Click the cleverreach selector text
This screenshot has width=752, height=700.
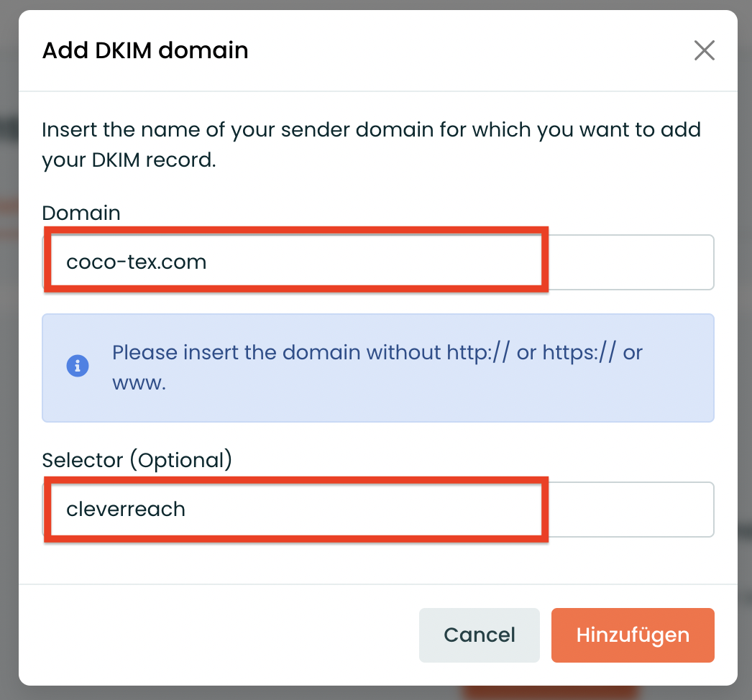pos(126,509)
